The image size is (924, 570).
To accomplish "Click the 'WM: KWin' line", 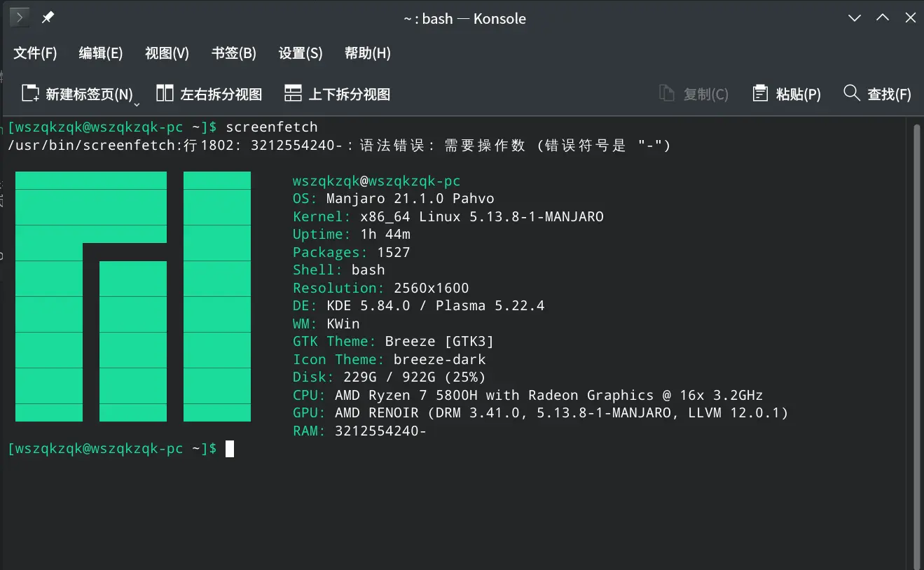I will 326,324.
